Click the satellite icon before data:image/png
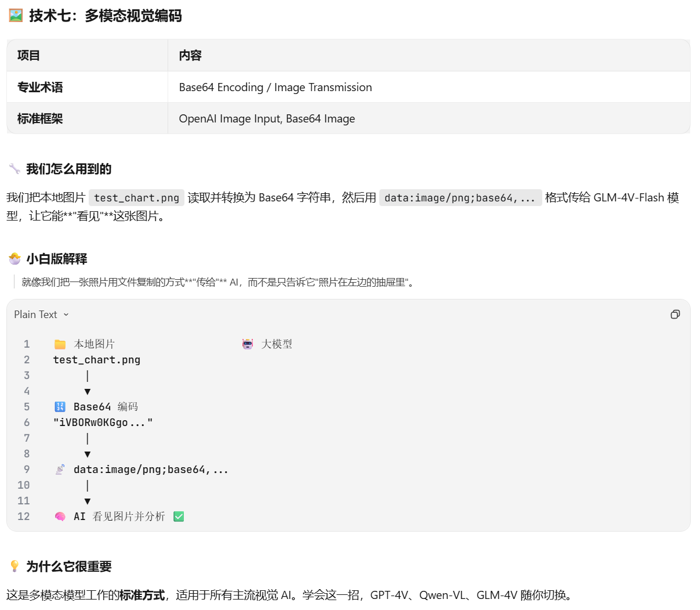This screenshot has width=700, height=610. point(60,470)
